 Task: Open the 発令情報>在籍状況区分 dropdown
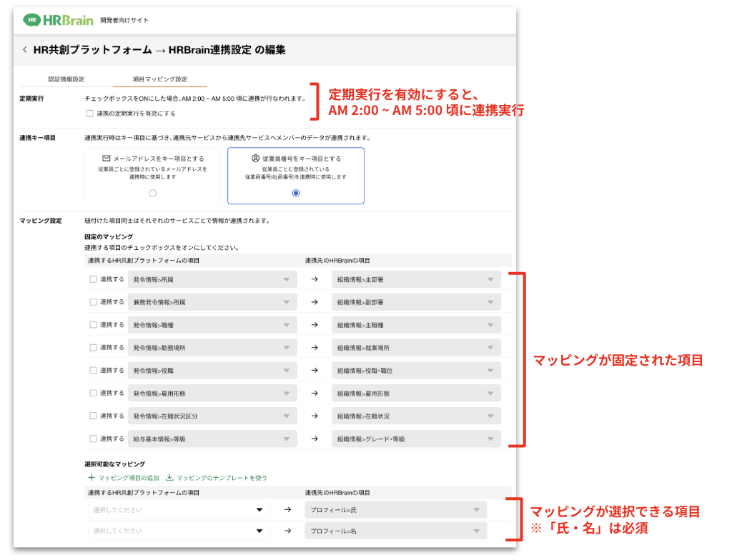(212, 416)
